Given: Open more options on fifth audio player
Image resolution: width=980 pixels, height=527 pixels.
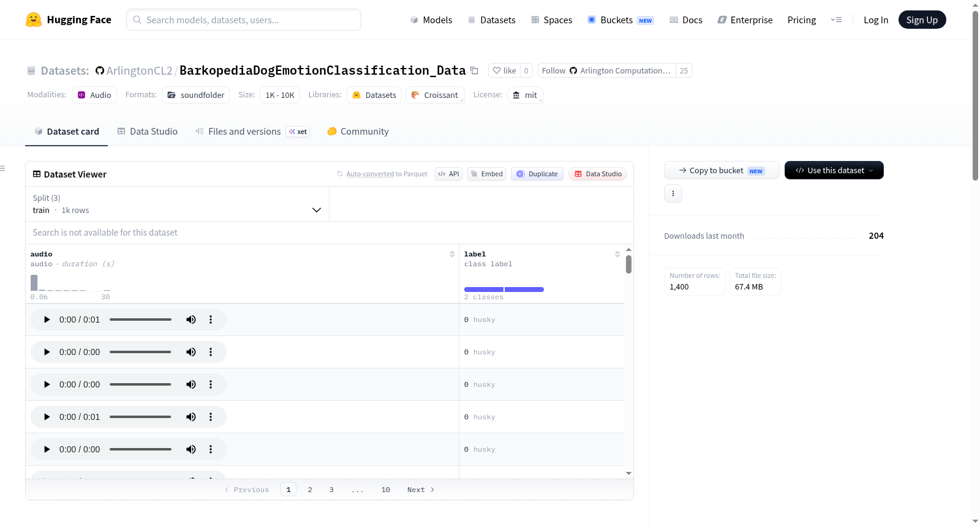Looking at the screenshot, I should [211, 449].
